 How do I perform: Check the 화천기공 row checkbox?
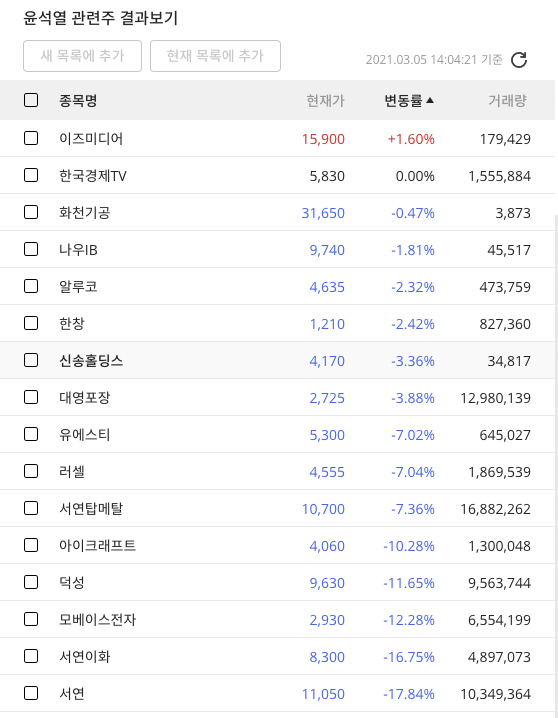coord(31,212)
